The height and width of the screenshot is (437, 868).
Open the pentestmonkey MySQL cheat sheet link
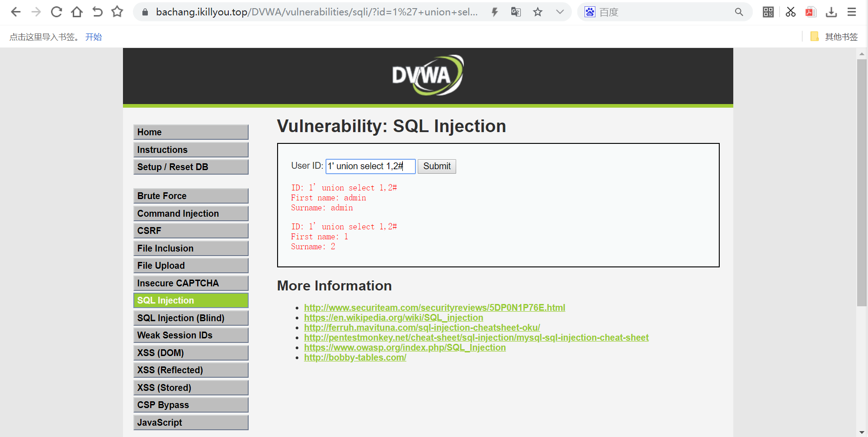[x=476, y=337]
